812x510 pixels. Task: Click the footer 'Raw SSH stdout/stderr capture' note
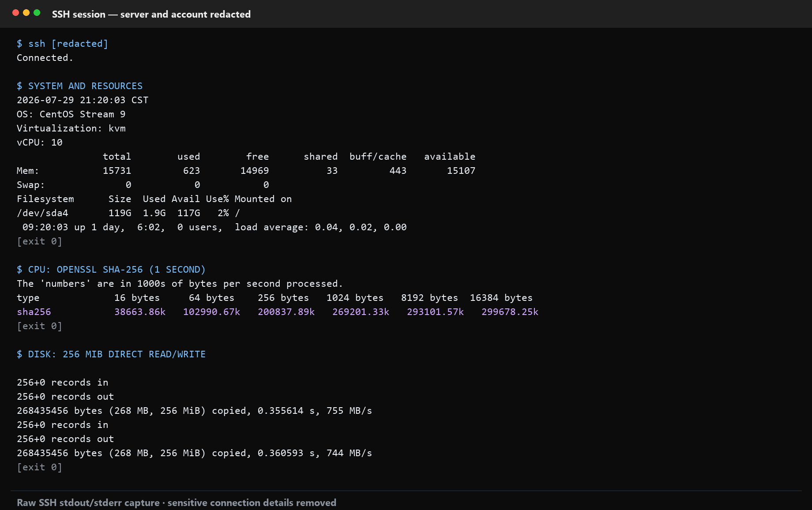pyautogui.click(x=177, y=502)
